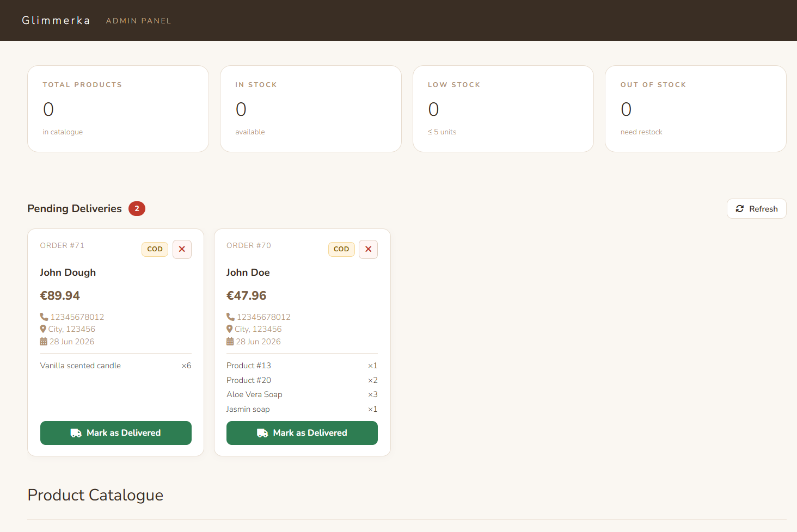Click '28 Jun 2026' date in order #71
797x532 pixels.
(72, 342)
